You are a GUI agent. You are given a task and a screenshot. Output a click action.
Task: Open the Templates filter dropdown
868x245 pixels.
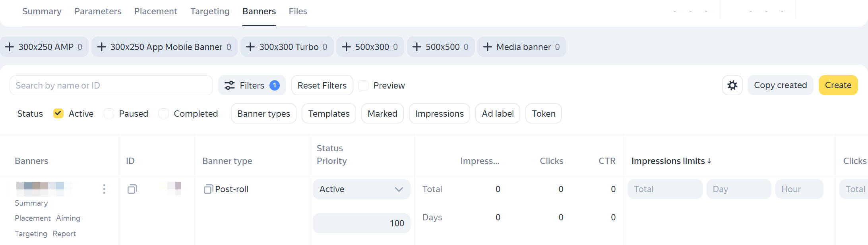[329, 114]
